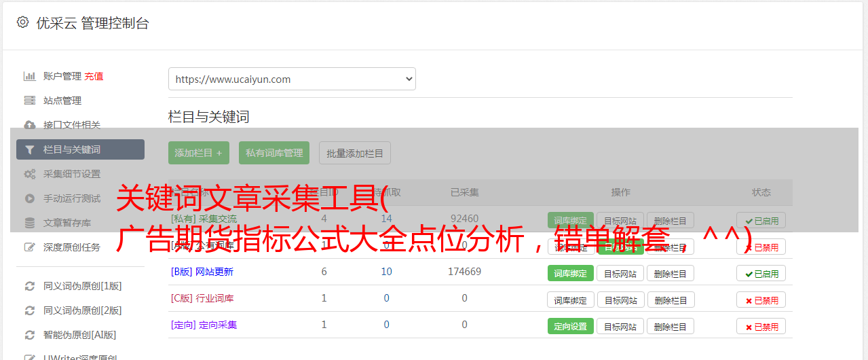Click the 状态 column header
Screen dimensions: 868x360
[761, 192]
